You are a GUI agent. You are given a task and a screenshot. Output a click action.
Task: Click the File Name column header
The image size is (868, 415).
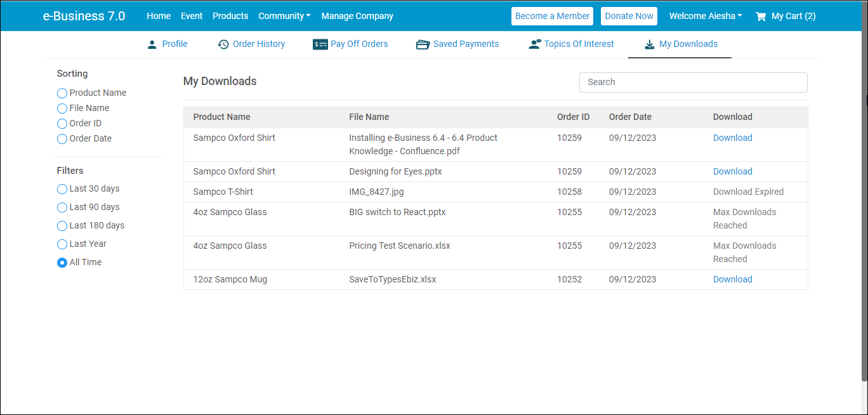click(369, 117)
